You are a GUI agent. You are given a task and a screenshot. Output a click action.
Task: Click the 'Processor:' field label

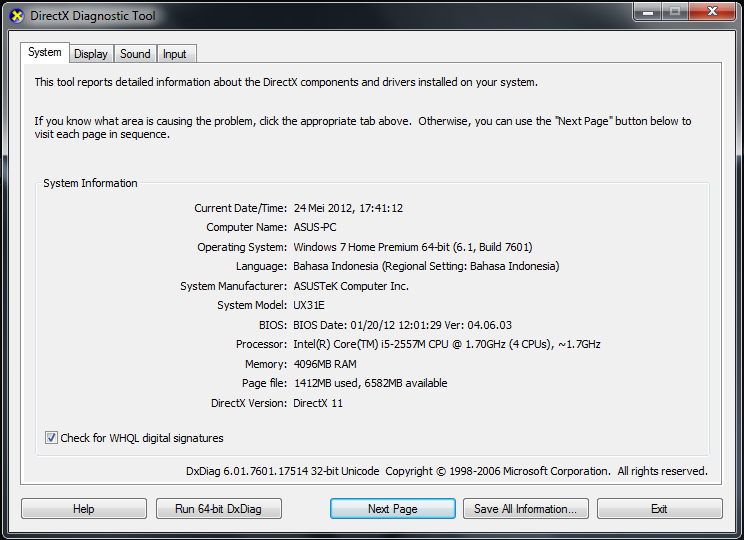pos(261,344)
